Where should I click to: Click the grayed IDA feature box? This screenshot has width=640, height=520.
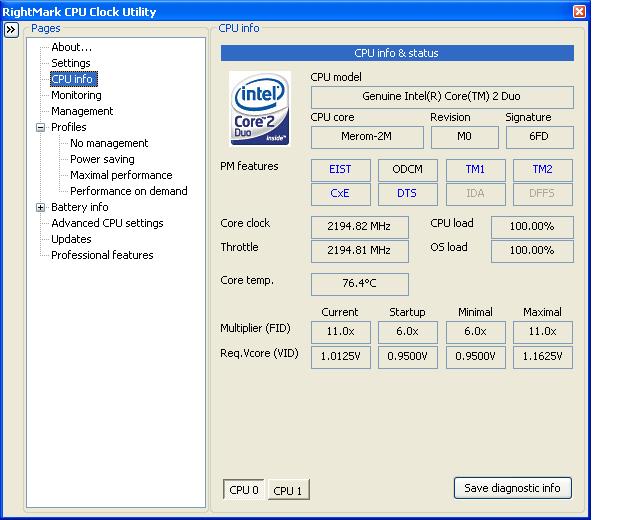476,194
